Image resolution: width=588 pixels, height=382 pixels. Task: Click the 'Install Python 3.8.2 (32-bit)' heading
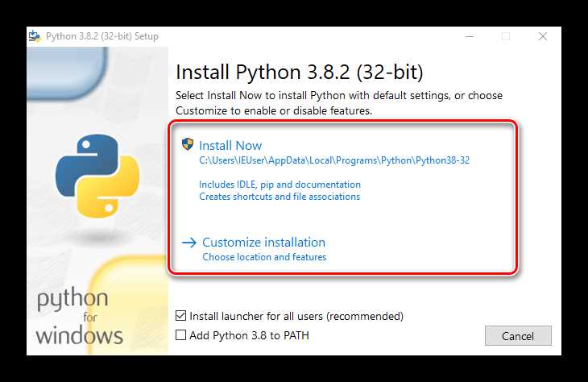tap(300, 72)
